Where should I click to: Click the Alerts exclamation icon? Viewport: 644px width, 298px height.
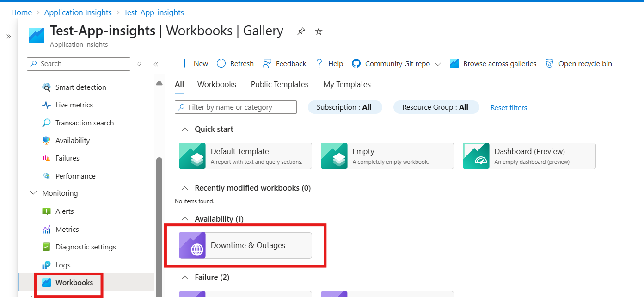pos(46,211)
